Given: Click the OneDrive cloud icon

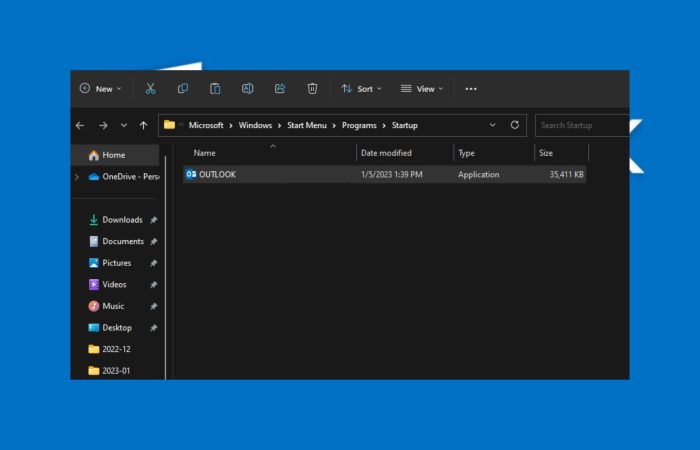Looking at the screenshot, I should 94,177.
